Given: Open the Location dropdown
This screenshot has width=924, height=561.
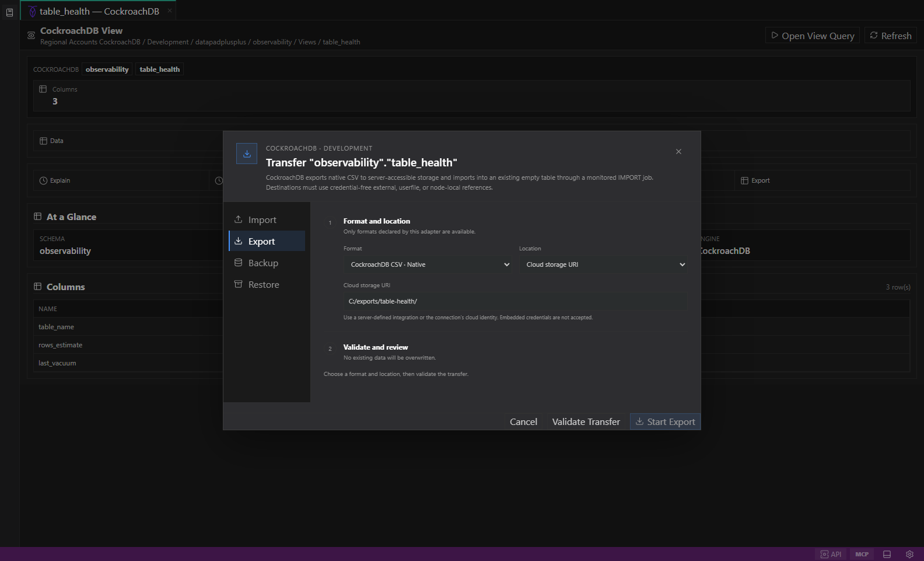Looking at the screenshot, I should pos(603,264).
